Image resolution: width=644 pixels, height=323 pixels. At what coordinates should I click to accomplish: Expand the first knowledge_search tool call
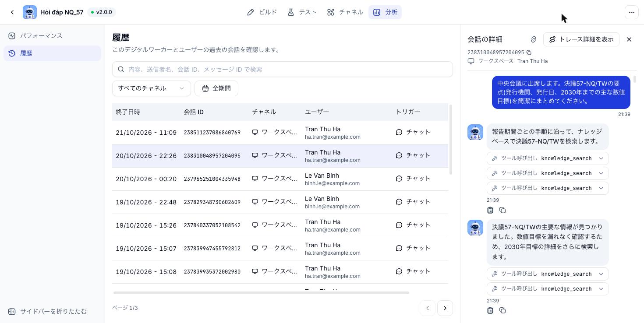(x=548, y=158)
